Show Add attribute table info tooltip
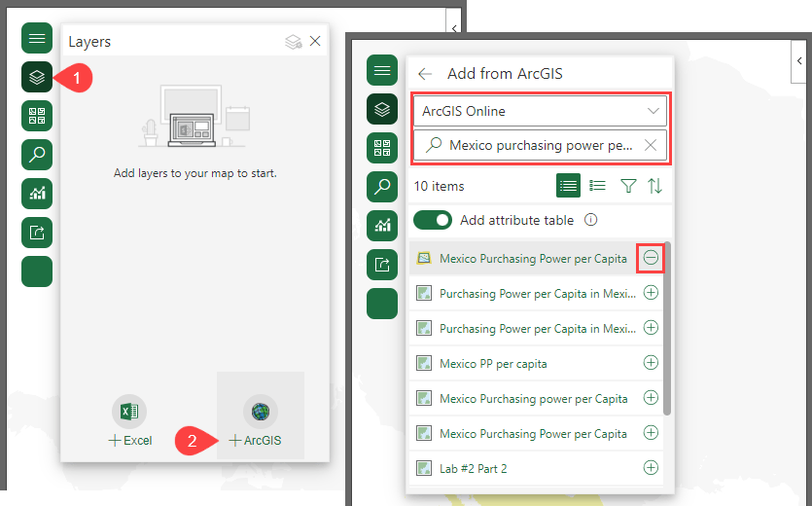The width and height of the screenshot is (812, 506). 591,220
